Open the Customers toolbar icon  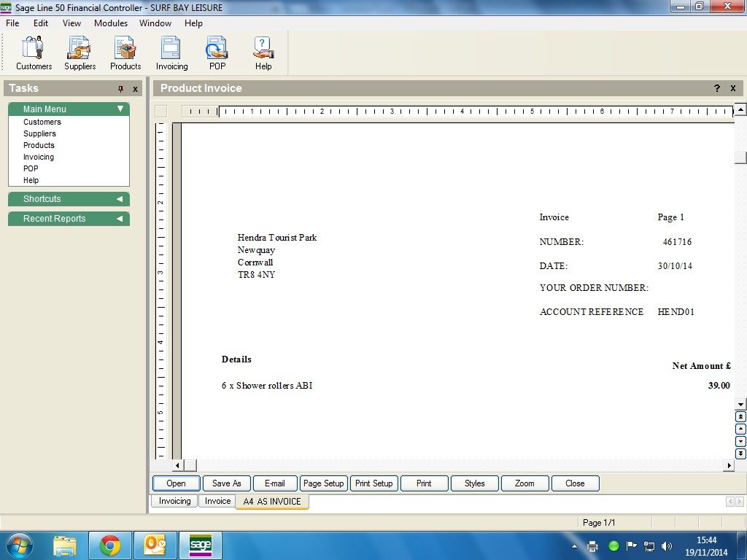point(34,53)
